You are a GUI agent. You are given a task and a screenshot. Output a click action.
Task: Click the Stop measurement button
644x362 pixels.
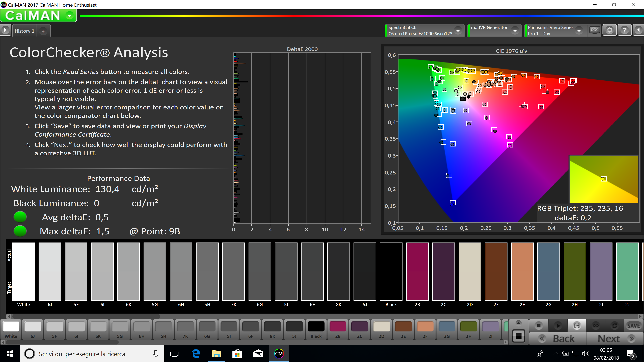click(x=539, y=325)
